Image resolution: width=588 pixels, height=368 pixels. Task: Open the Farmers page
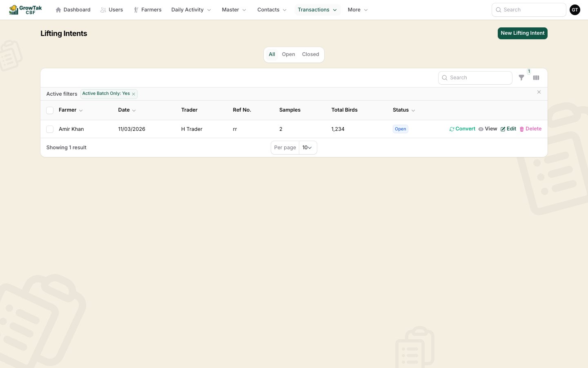[x=148, y=10]
